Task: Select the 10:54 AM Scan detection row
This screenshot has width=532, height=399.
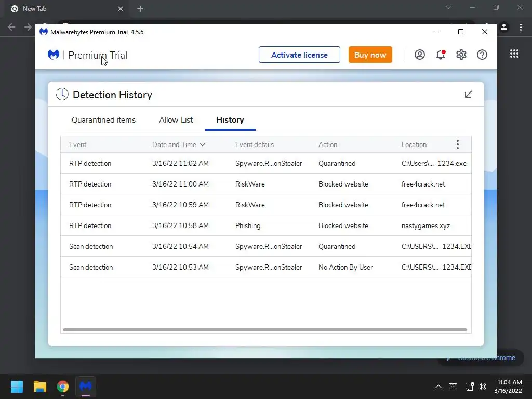Action: (266, 246)
